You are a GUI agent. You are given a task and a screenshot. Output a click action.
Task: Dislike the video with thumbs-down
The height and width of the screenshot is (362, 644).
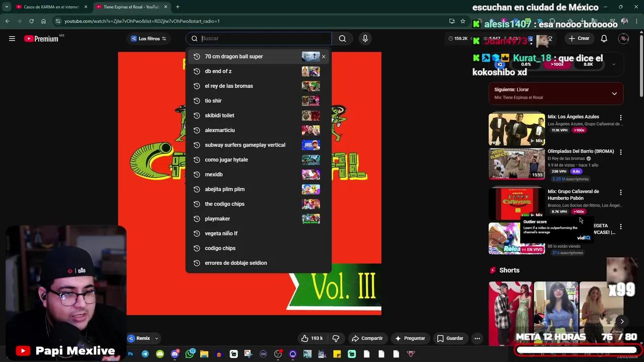click(x=336, y=338)
